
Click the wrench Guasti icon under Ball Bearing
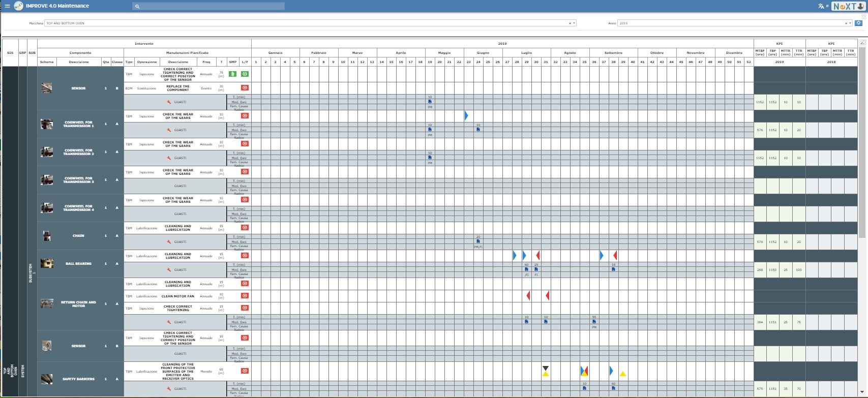[169, 270]
